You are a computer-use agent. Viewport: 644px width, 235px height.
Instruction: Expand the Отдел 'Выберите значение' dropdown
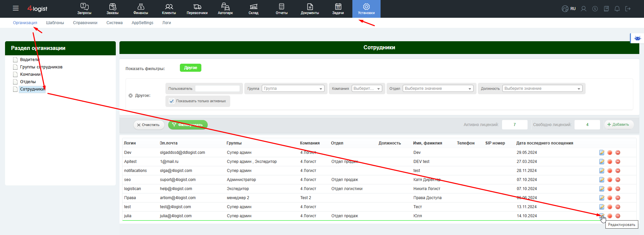[438, 89]
